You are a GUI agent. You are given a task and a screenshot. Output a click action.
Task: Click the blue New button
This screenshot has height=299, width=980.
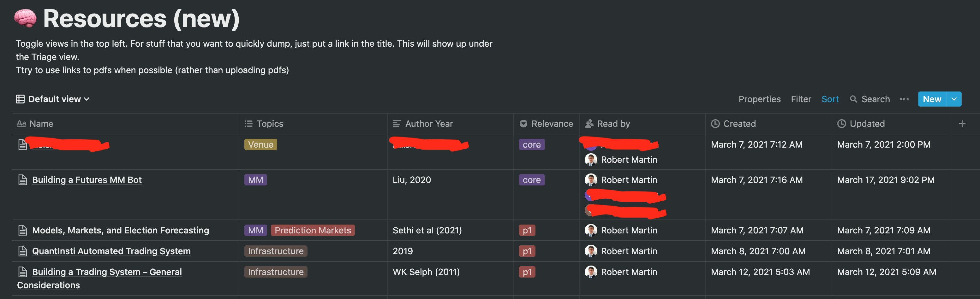point(932,99)
